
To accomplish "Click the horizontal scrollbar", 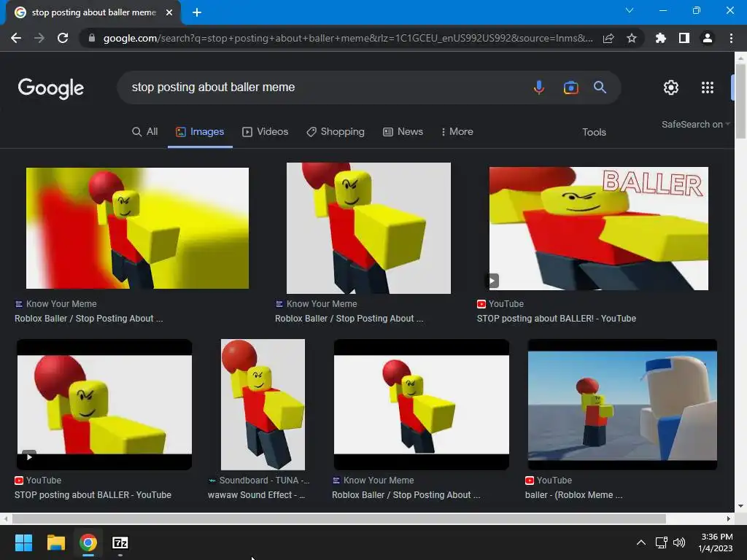I will click(x=338, y=518).
